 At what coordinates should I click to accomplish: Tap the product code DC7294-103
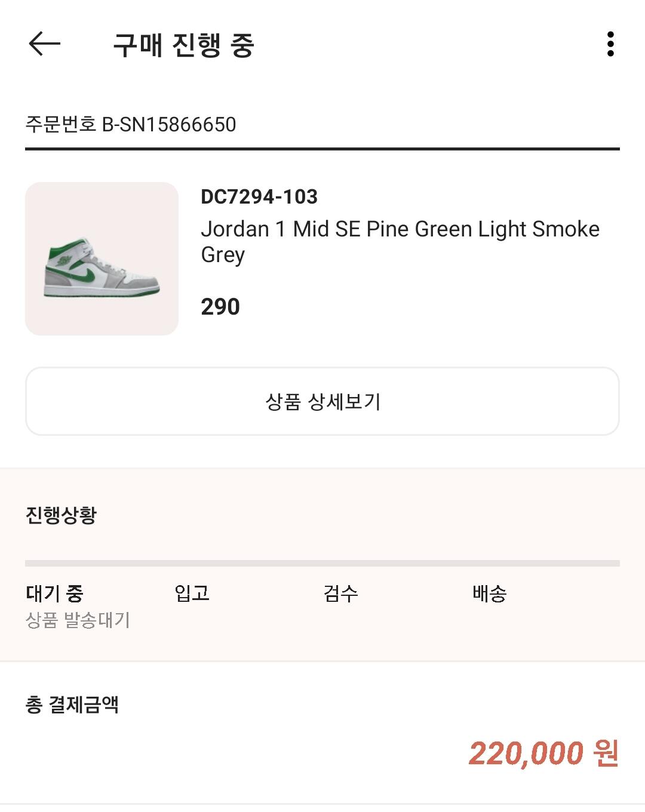259,196
